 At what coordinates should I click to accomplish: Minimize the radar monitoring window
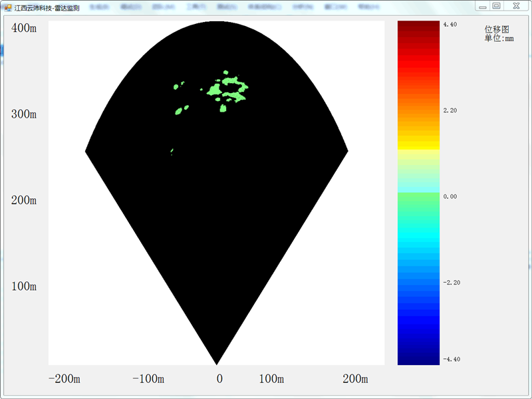click(x=482, y=5)
